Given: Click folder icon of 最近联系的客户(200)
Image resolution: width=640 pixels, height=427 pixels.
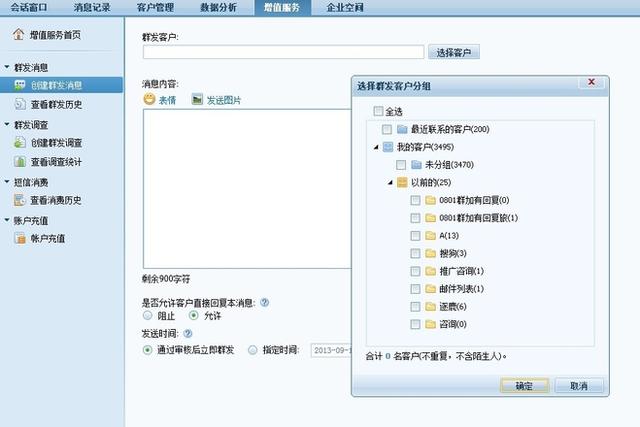Looking at the screenshot, I should (x=402, y=129).
